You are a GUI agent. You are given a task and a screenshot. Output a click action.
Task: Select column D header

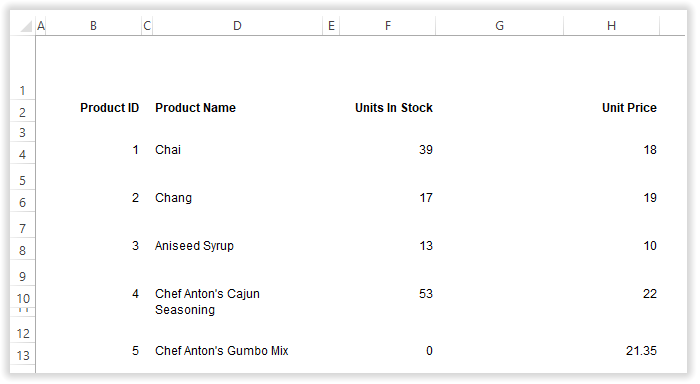coord(237,26)
